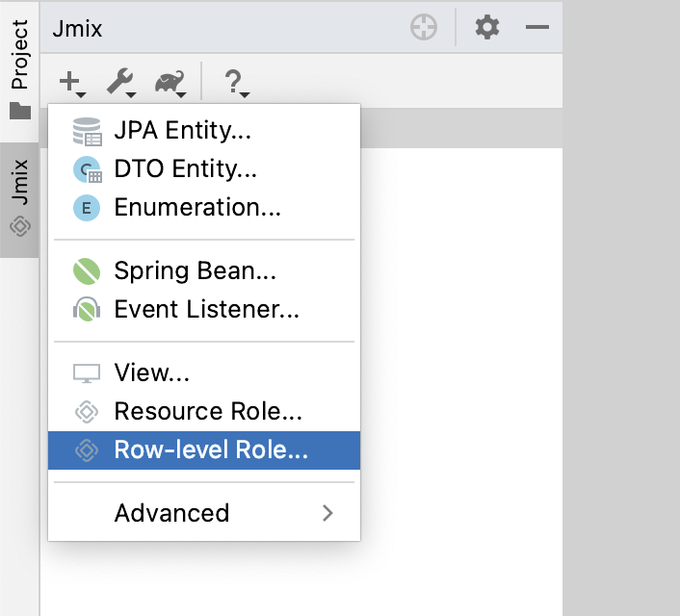
Task: Click the Jmix tool window title
Action: (77, 28)
